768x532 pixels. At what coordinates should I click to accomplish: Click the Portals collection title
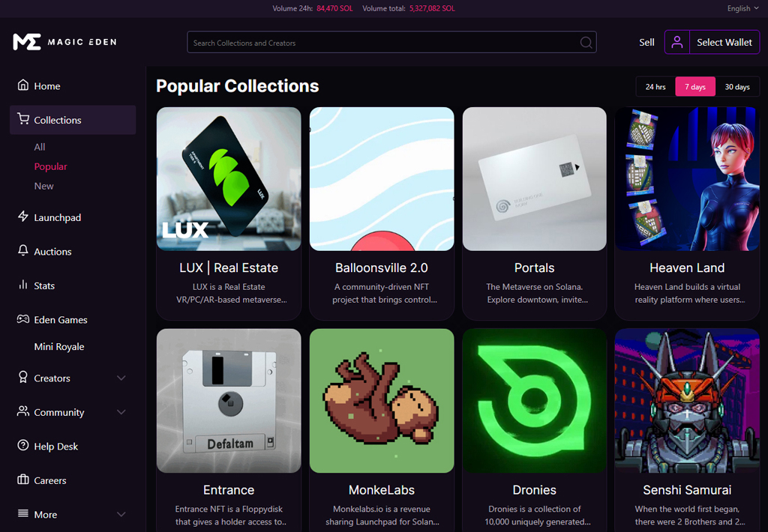534,267
